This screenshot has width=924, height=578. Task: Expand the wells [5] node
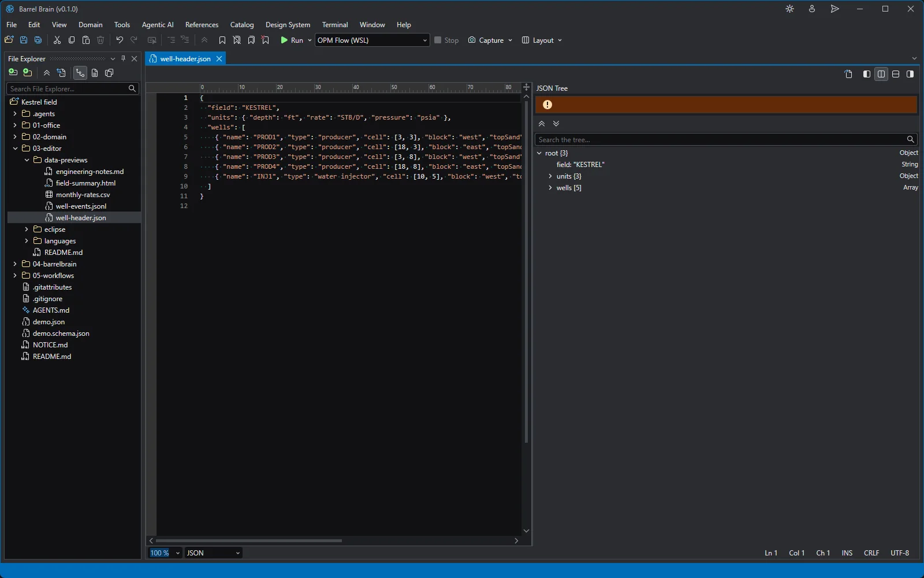point(550,188)
